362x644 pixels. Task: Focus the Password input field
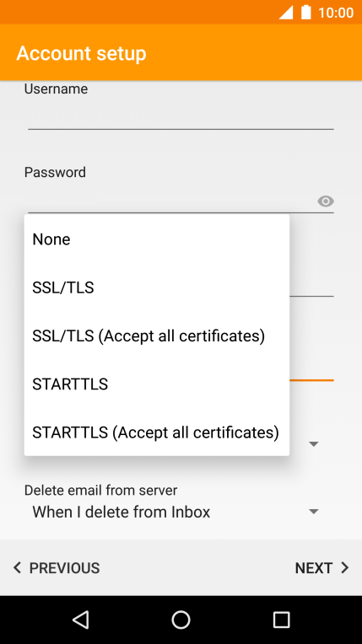point(170,201)
